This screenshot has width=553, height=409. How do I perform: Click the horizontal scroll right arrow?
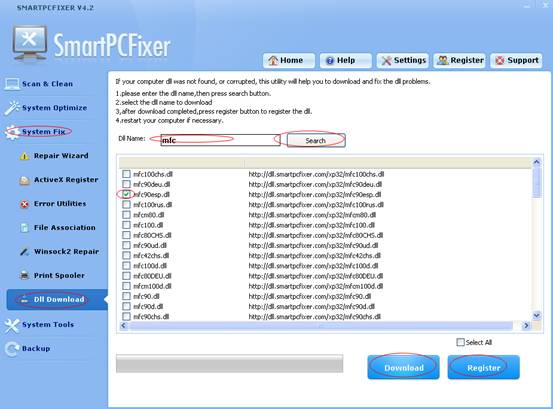[x=526, y=325]
